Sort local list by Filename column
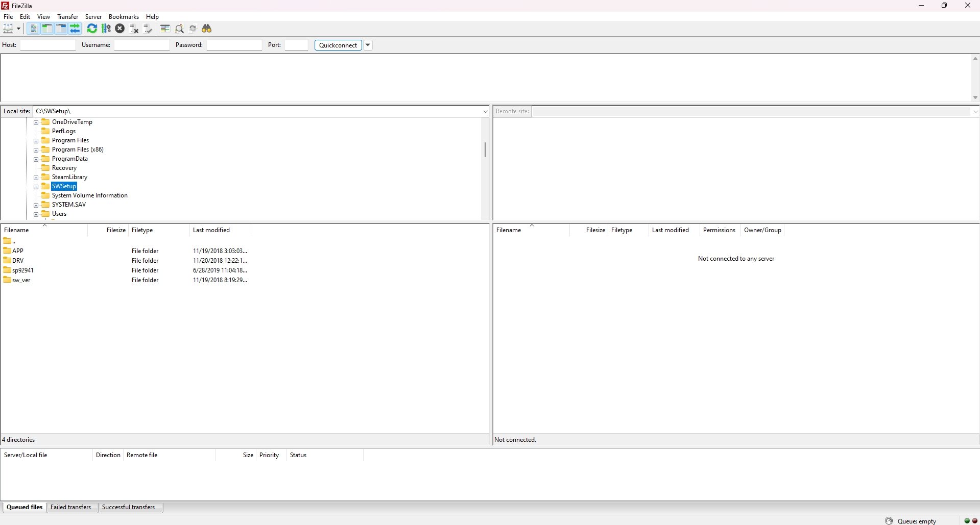The image size is (980, 525). point(44,230)
